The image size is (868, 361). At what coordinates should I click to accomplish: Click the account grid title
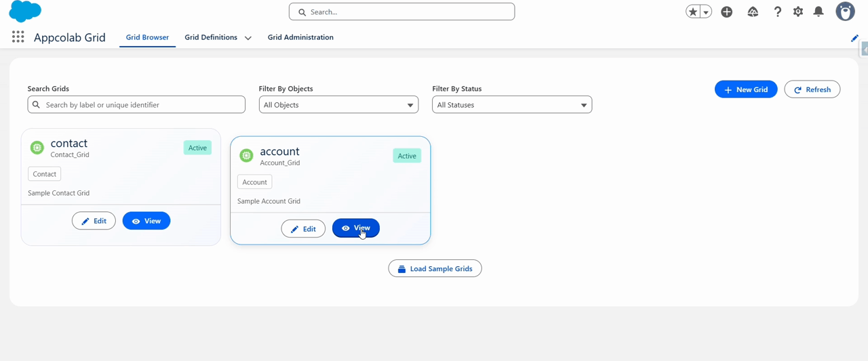pos(279,151)
